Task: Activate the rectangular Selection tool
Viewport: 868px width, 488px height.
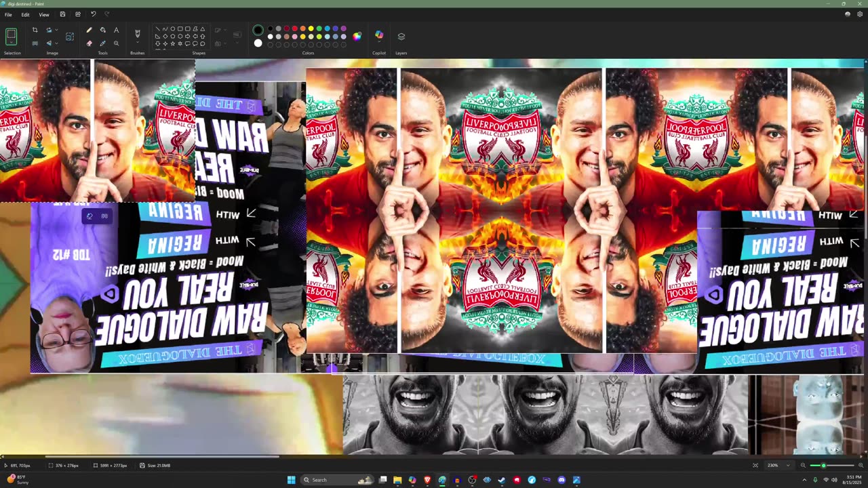Action: [11, 33]
